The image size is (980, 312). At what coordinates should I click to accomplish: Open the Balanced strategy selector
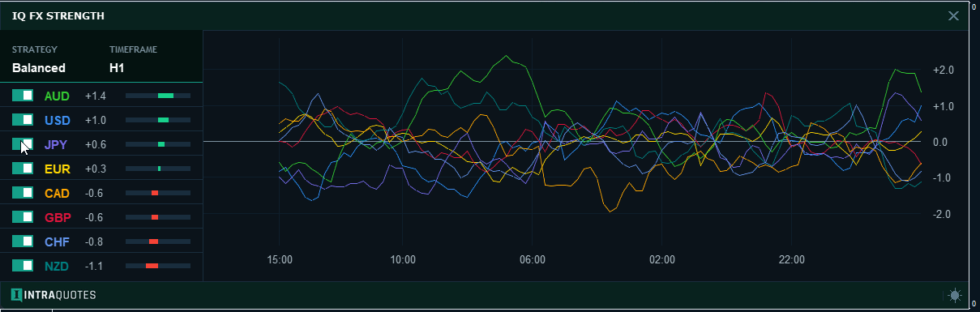[x=39, y=68]
